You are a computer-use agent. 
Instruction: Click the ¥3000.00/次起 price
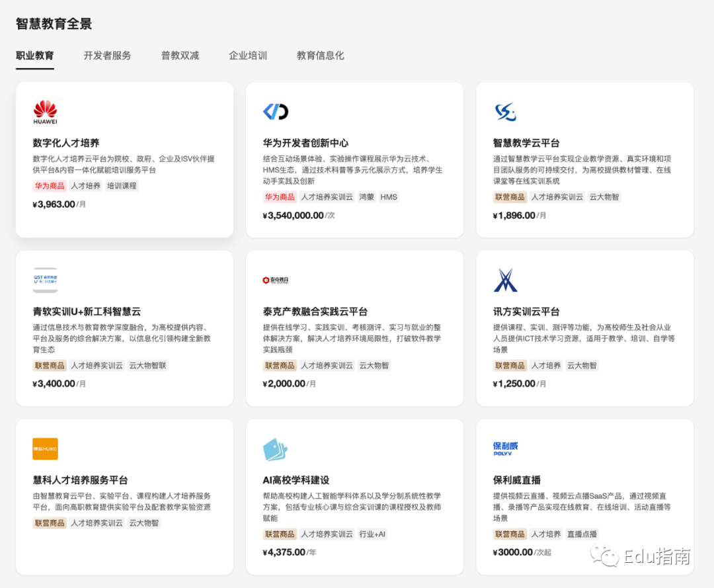click(522, 552)
